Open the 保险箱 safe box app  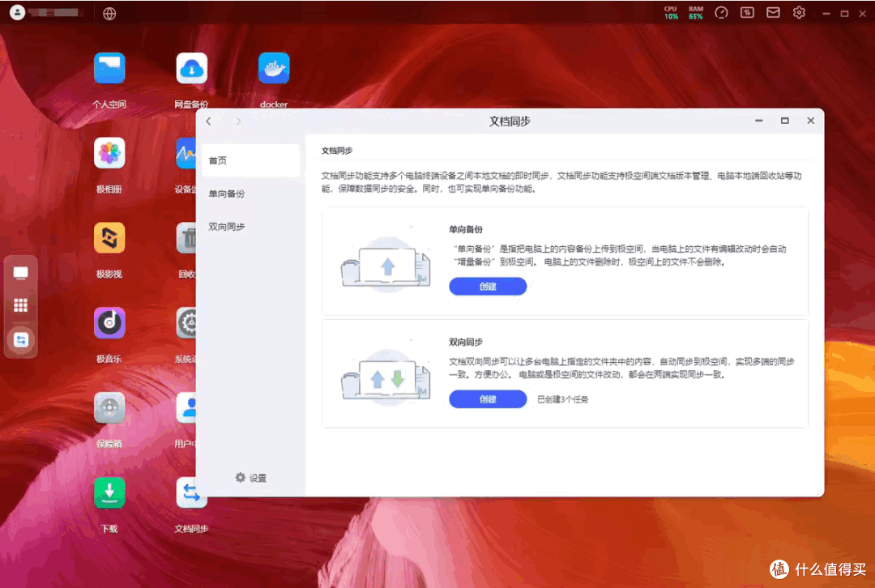click(109, 408)
